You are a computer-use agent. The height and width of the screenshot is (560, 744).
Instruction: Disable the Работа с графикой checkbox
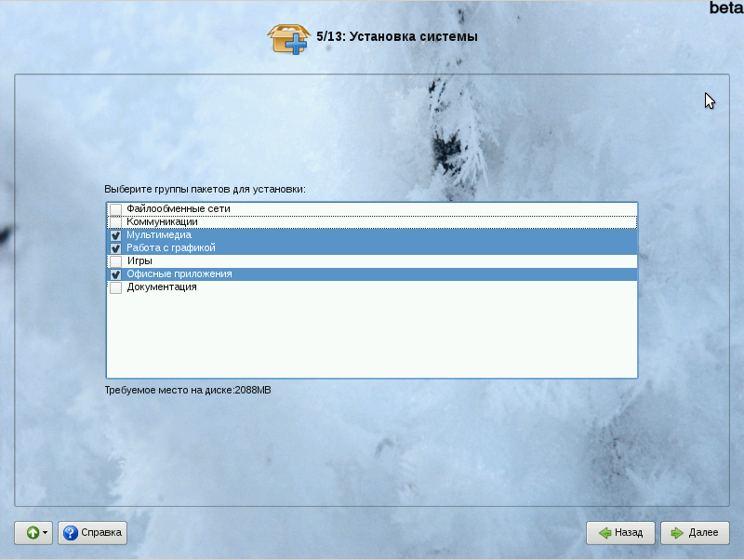(116, 248)
